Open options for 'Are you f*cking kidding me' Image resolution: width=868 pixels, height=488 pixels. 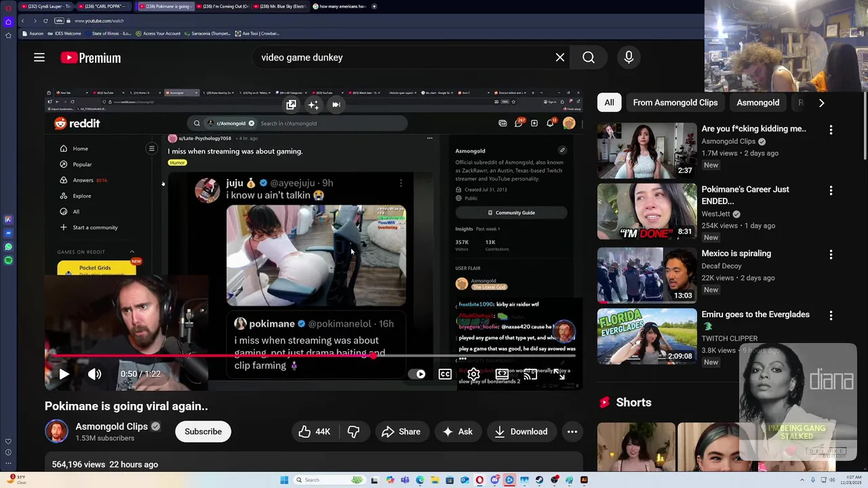(x=831, y=130)
